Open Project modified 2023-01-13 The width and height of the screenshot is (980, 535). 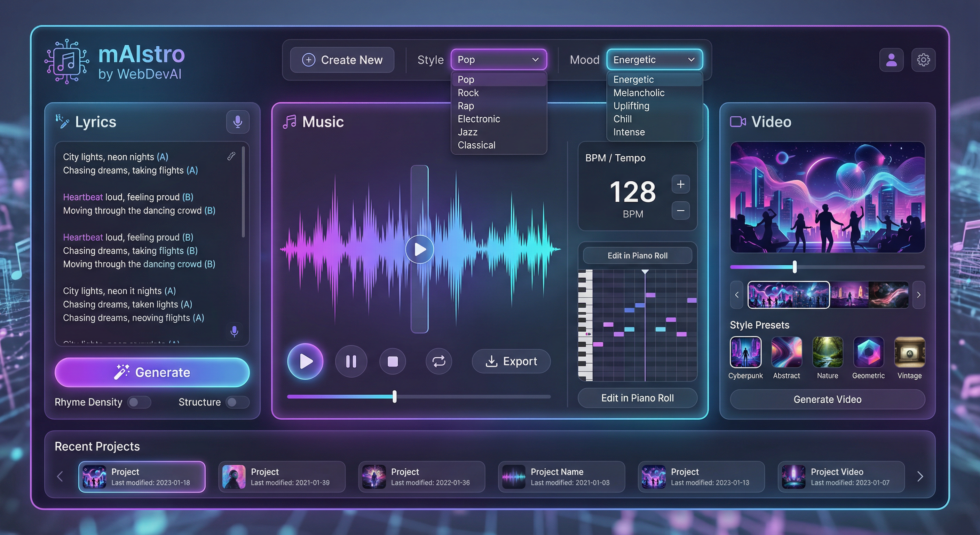701,477
